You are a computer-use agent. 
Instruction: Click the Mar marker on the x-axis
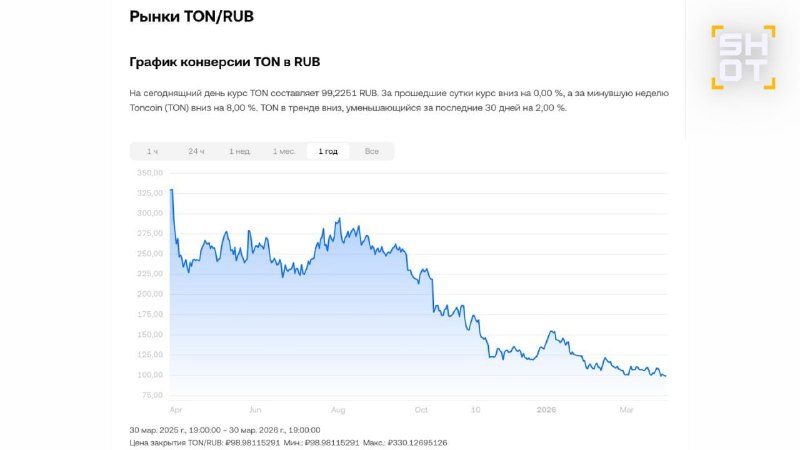(x=627, y=409)
